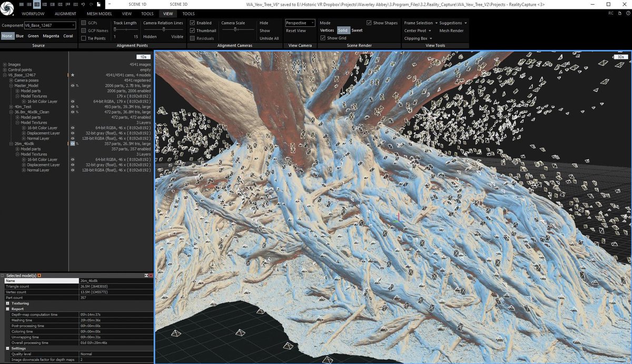
Task: Select the Coral source color
Action: (68, 36)
